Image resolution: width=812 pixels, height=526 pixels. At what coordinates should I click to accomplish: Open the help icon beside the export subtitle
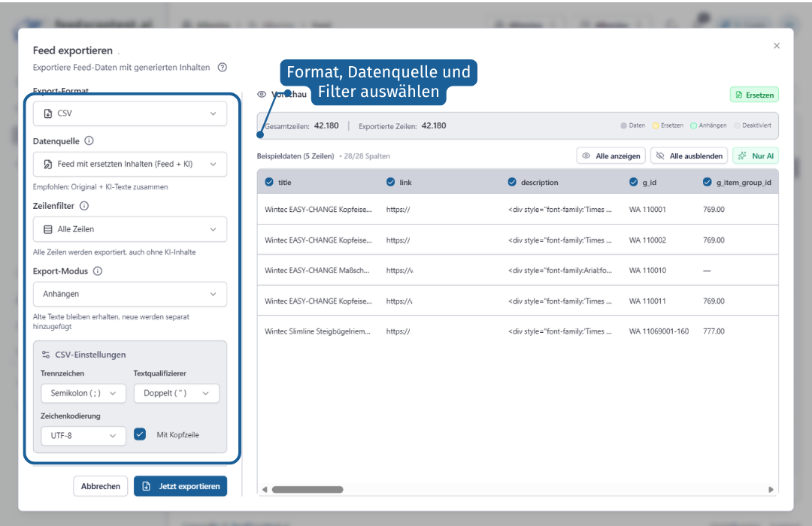[222, 68]
